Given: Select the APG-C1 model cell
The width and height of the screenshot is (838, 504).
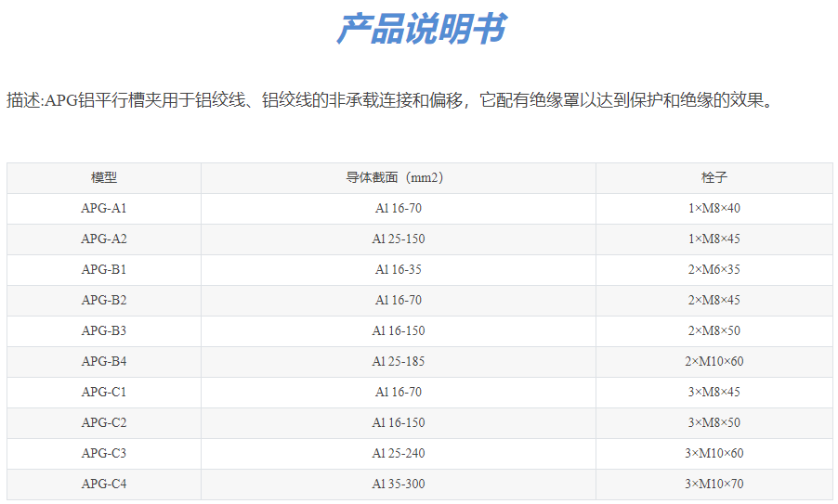Looking at the screenshot, I should (x=104, y=392).
